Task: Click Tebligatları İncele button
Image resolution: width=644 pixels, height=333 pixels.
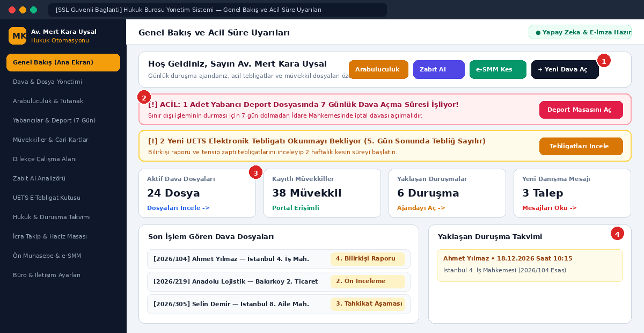Action: [581, 146]
